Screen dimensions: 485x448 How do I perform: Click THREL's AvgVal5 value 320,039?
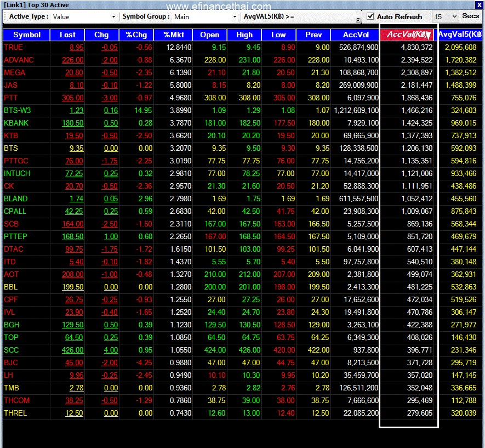463,413
